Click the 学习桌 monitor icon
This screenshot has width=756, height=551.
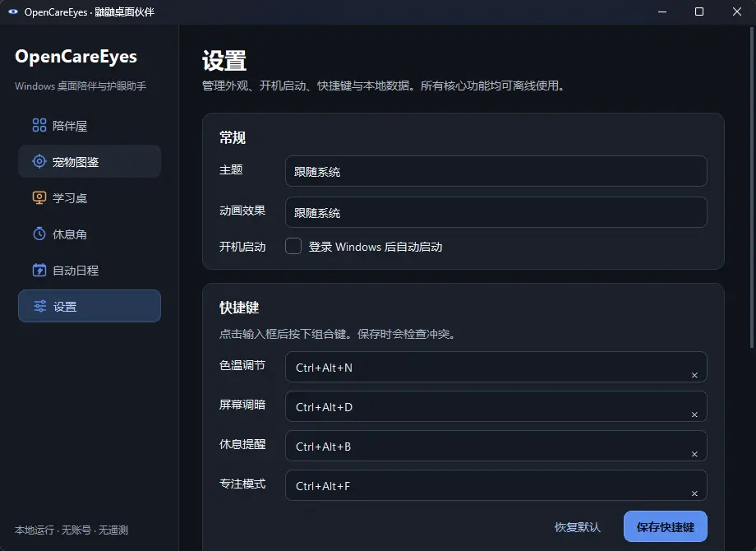coord(39,198)
